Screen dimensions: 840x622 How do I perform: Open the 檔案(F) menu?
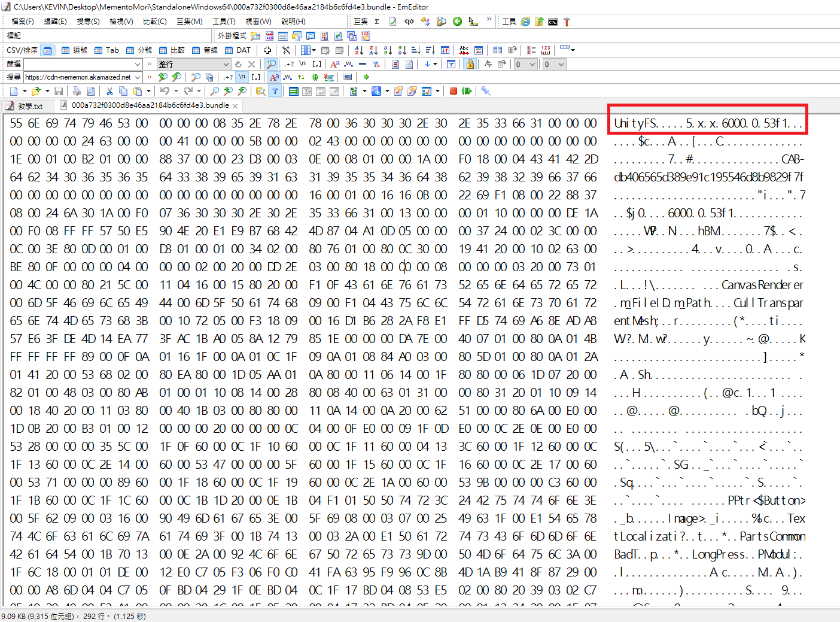click(x=23, y=22)
